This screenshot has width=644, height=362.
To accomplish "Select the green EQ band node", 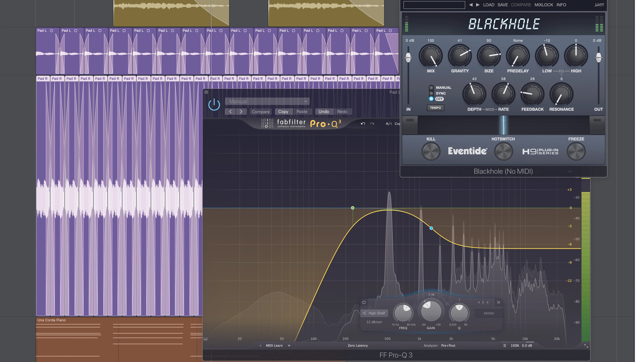I will tap(353, 208).
